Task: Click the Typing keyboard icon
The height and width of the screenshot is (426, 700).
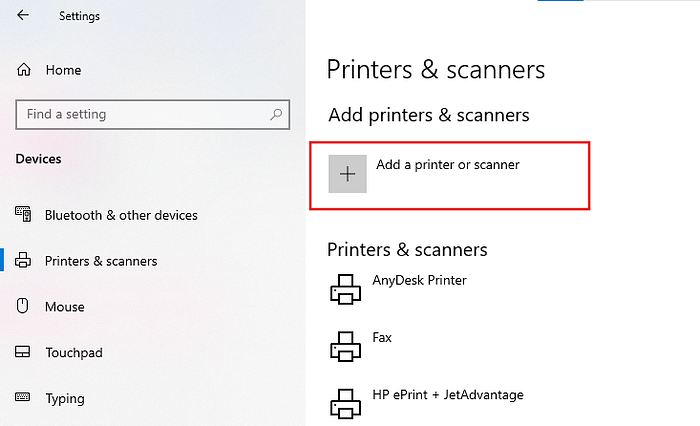Action: (x=22, y=397)
